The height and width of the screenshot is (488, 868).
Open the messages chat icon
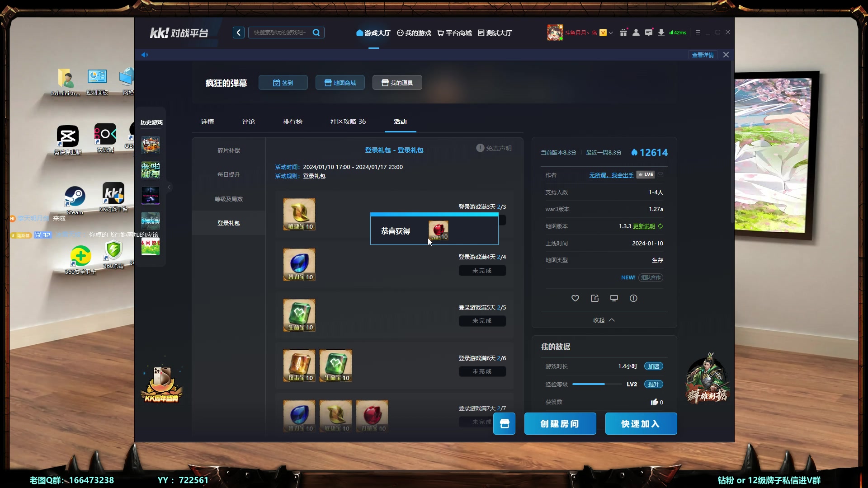(x=649, y=33)
